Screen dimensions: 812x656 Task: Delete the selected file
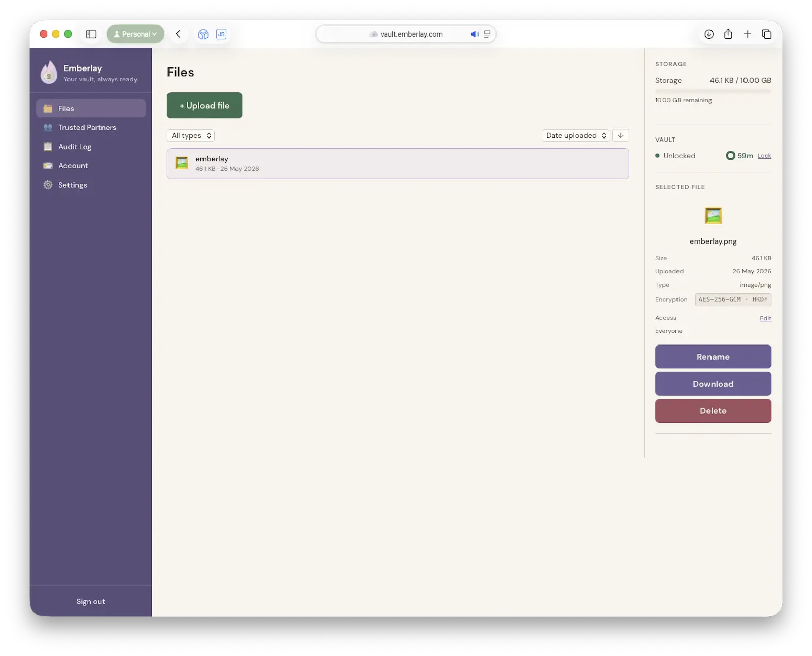click(713, 411)
